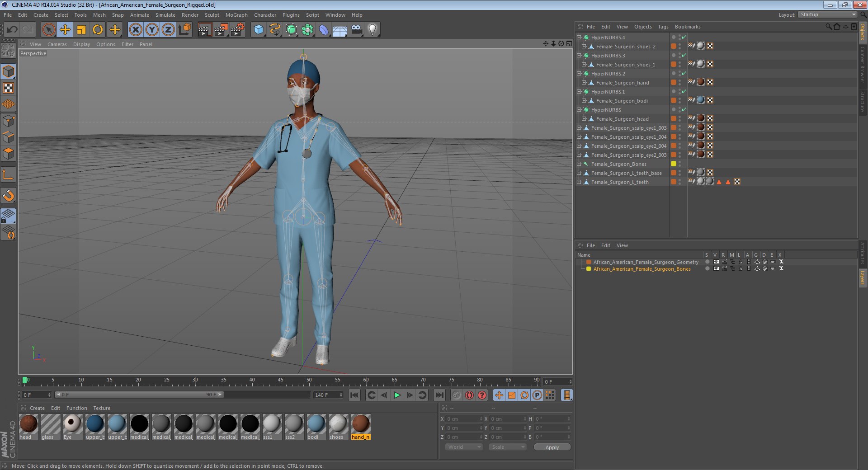Add a camera object icon

(356, 30)
